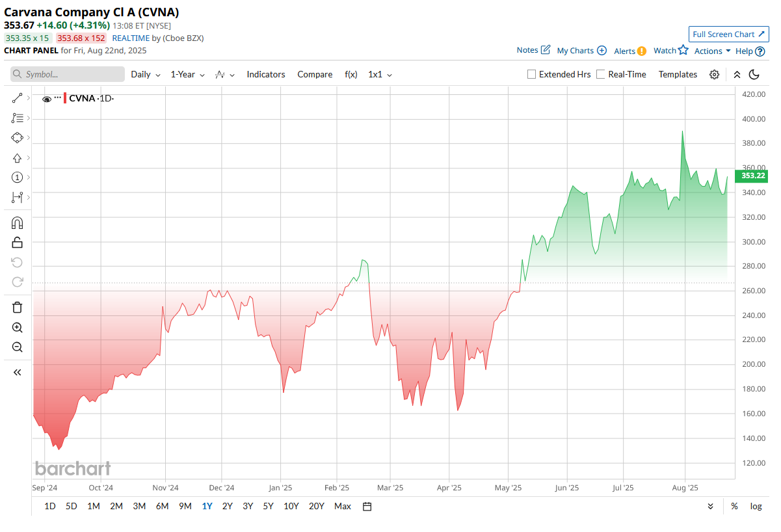This screenshot has height=532, width=781.
Task: Click the Symbol search field
Action: coord(68,75)
